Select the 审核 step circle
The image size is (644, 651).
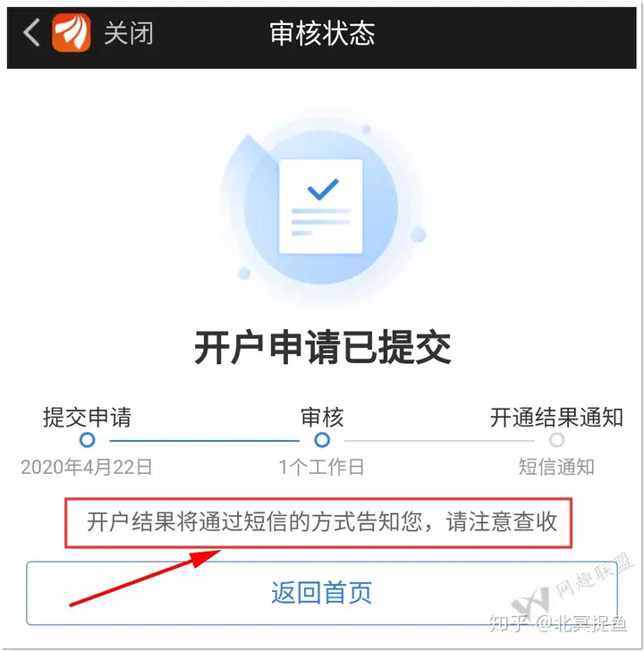(322, 440)
